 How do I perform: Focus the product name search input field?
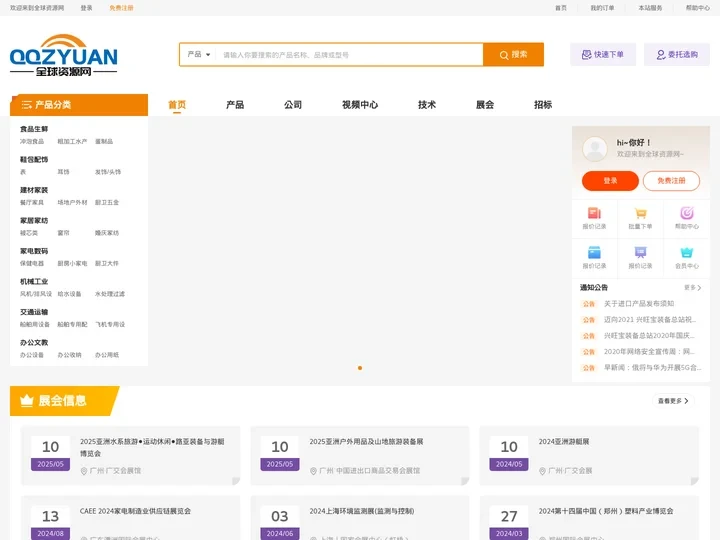349,55
